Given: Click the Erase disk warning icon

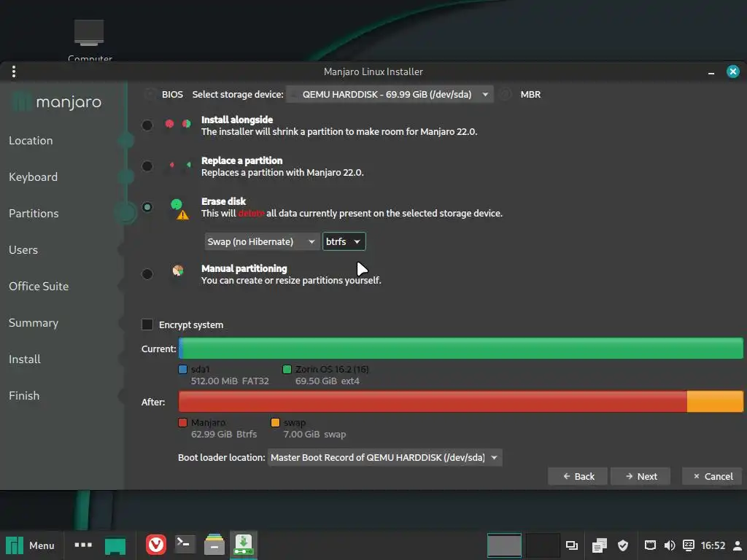Looking at the screenshot, I should pyautogui.click(x=182, y=215).
